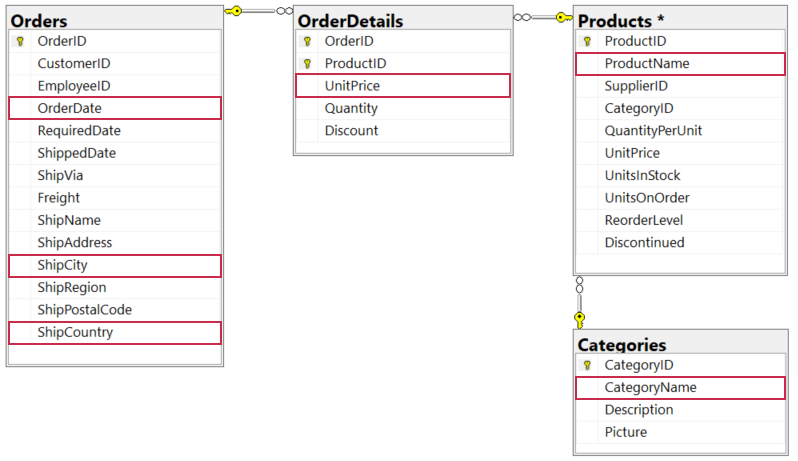Screen dimensions: 798x461
Task: Select the ShipRegion column in Orders
Action: click(x=115, y=287)
